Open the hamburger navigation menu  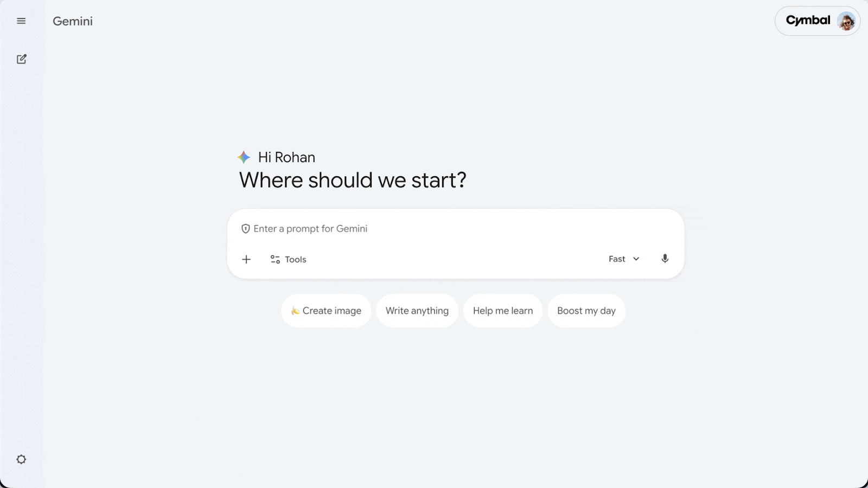click(x=21, y=21)
